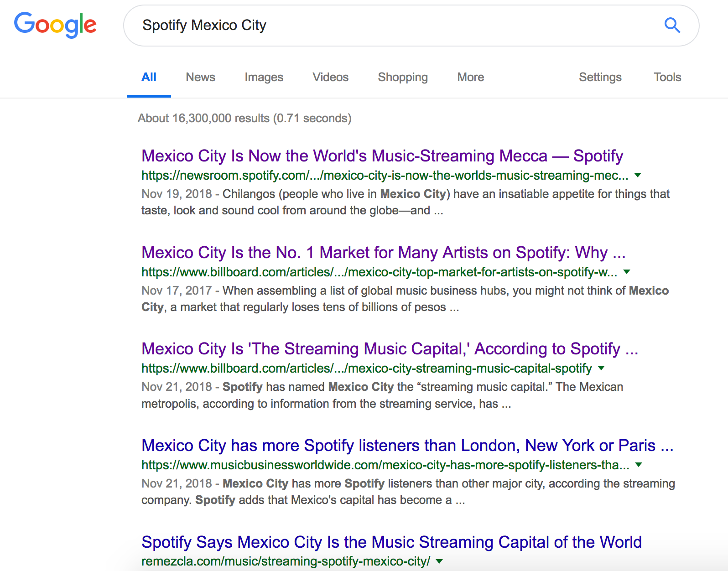Click the 'Spotify has named Mexico City' snippet

tap(382, 395)
